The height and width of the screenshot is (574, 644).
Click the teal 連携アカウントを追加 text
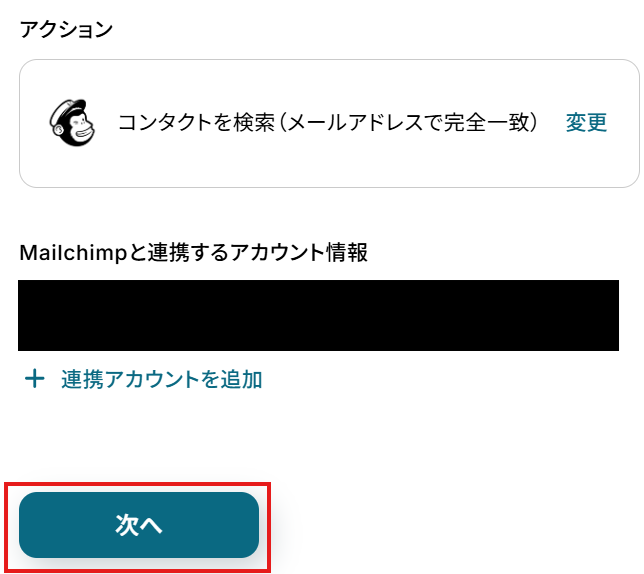pos(161,379)
